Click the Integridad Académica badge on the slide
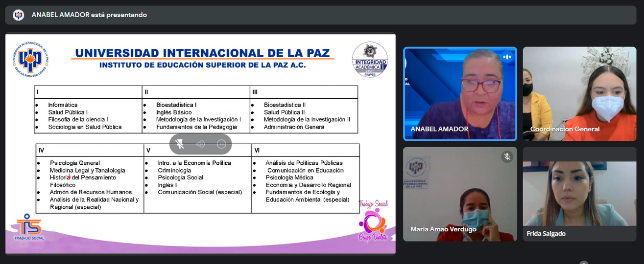This screenshot has height=264, width=644. [x=370, y=60]
